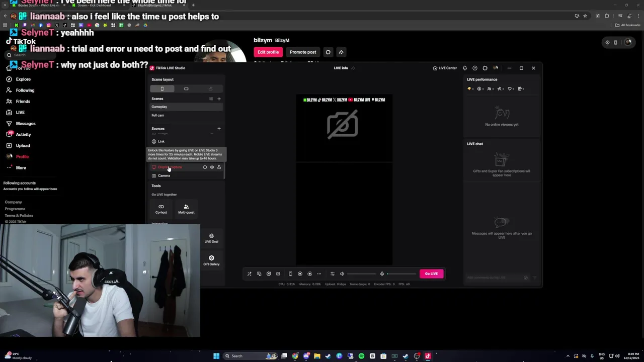644x362 pixels.
Task: Open the Multi-guest tool
Action: (x=186, y=209)
